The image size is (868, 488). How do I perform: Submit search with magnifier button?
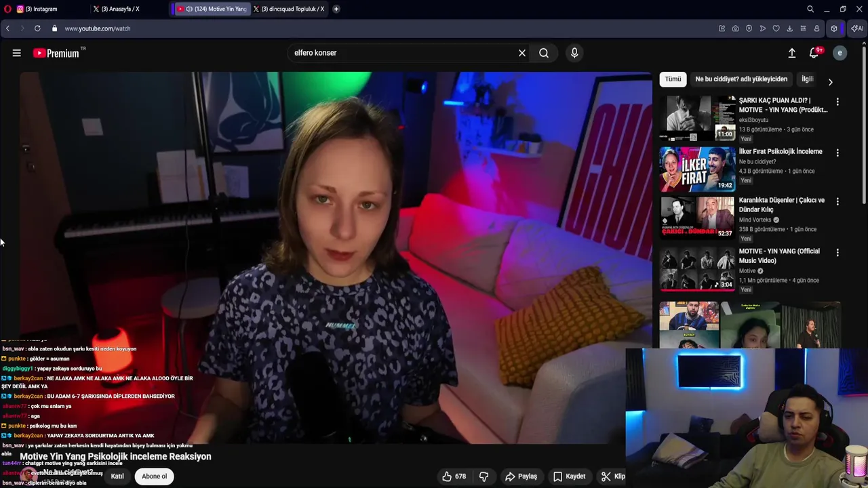pyautogui.click(x=544, y=53)
